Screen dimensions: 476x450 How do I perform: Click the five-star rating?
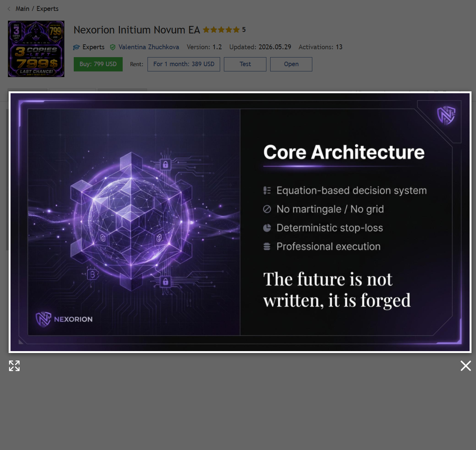221,30
